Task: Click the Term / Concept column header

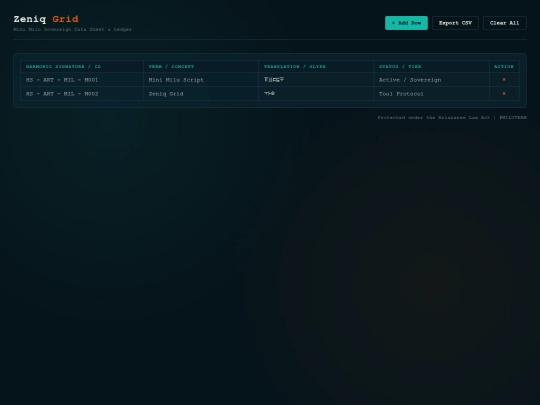Action: [x=201, y=66]
